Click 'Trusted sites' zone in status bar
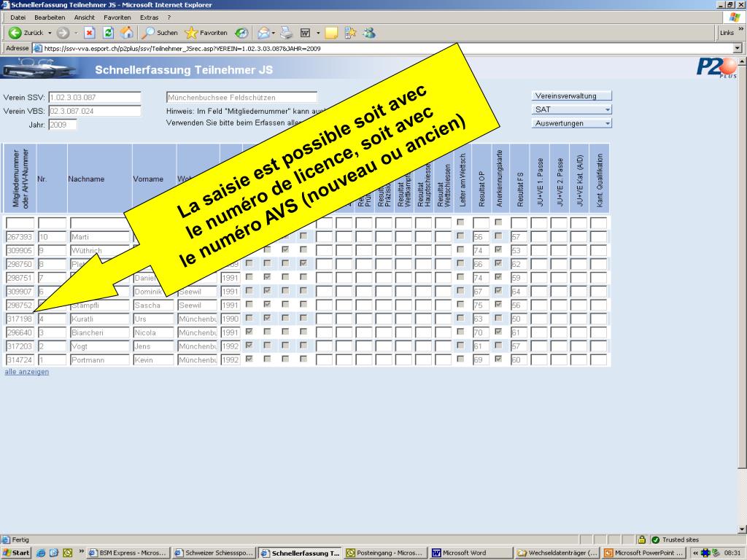Viewport: 747px width, 560px height. click(x=676, y=540)
